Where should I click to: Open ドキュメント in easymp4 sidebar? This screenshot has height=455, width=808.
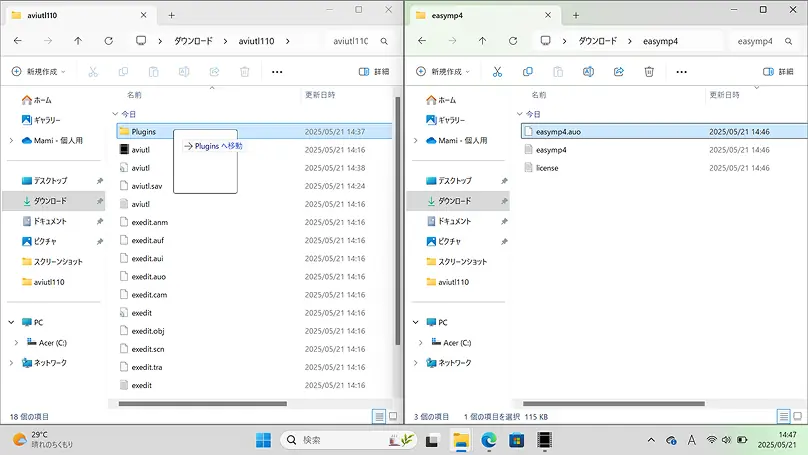pos(449,221)
